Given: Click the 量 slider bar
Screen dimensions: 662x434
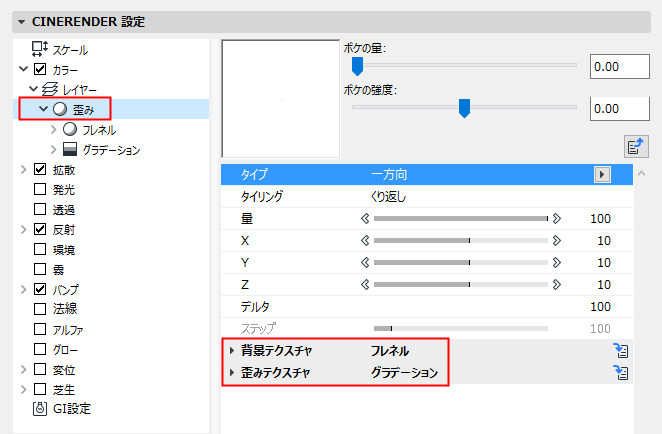Looking at the screenshot, I should tap(461, 219).
